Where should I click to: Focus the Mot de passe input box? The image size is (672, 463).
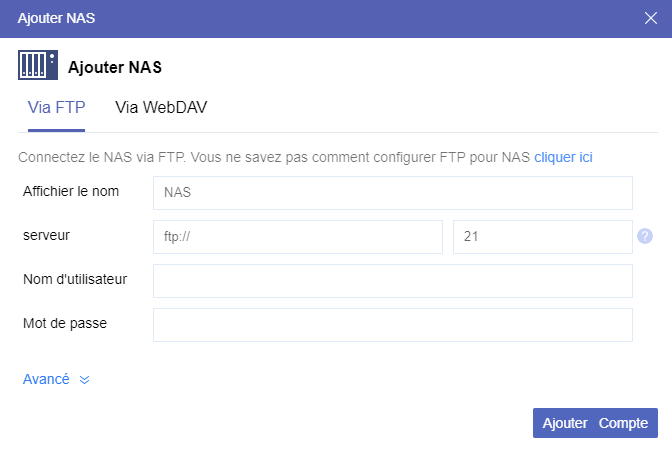392,325
